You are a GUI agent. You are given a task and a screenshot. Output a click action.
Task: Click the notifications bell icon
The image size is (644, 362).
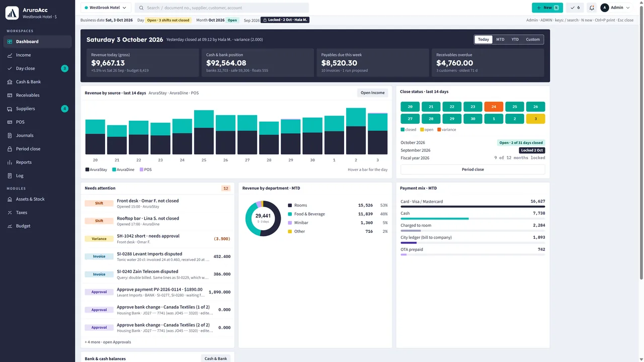click(592, 8)
